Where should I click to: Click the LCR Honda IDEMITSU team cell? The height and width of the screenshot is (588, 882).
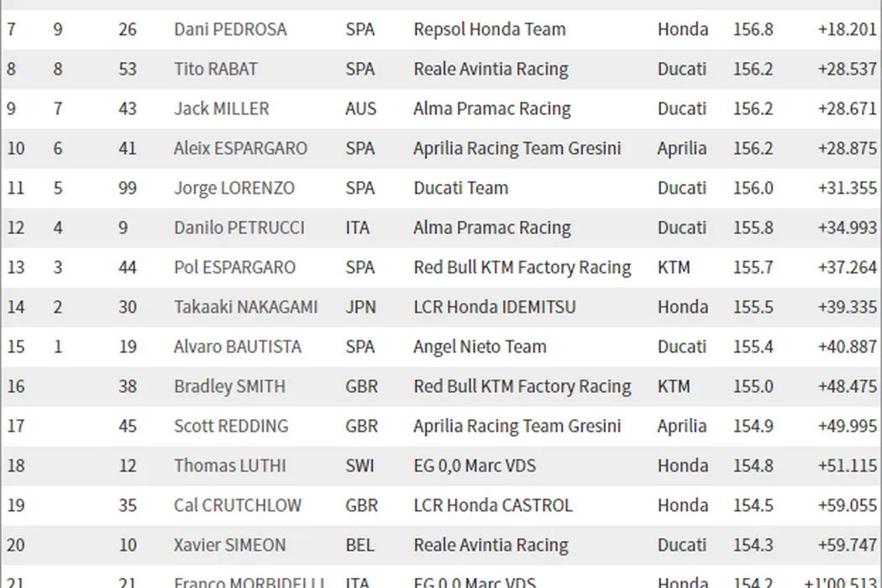coord(495,307)
